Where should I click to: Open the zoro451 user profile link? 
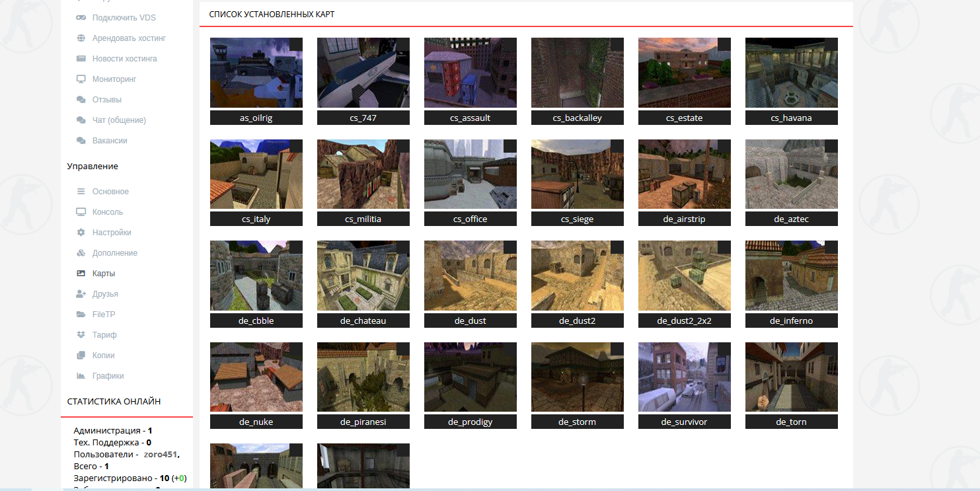(161, 455)
